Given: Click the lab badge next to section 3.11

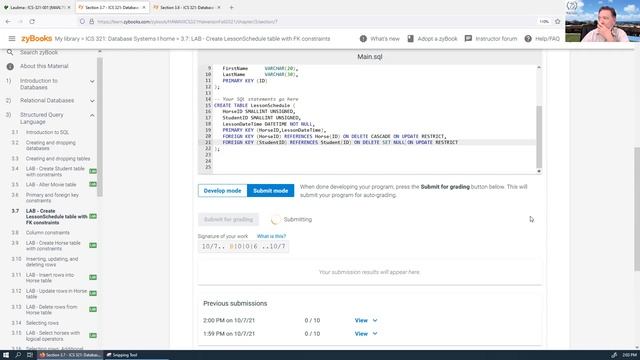Looking at the screenshot, I should click(x=93, y=278).
